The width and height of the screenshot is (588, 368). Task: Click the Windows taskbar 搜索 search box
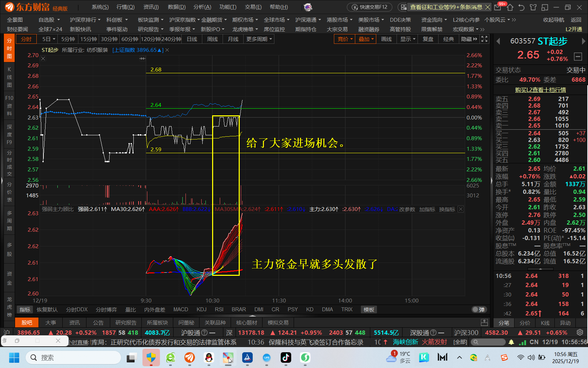click(x=73, y=357)
